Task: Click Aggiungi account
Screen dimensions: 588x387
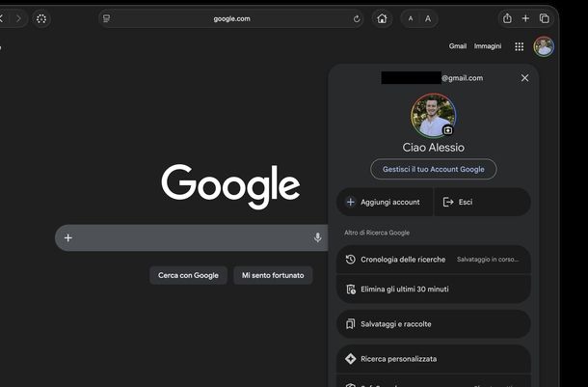Action: [385, 202]
